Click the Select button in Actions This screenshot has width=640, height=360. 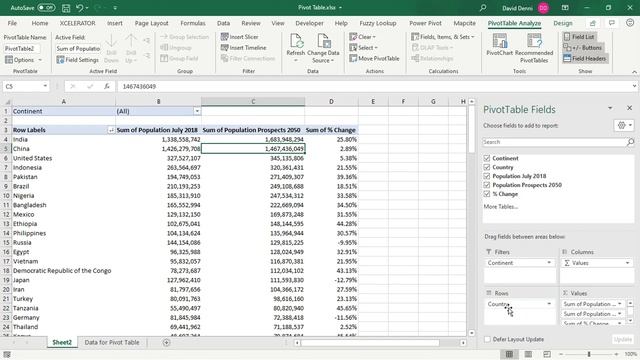(363, 48)
